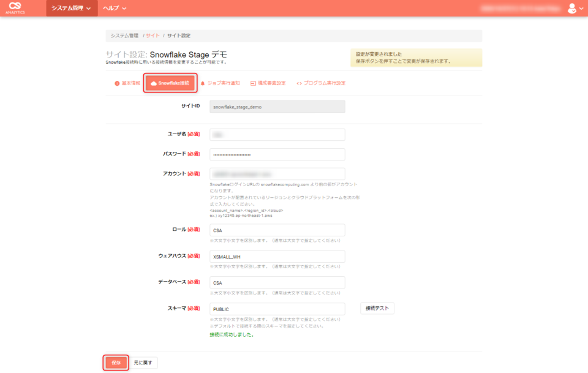Open the user profile avatar icon
588x373 pixels.
(571, 9)
